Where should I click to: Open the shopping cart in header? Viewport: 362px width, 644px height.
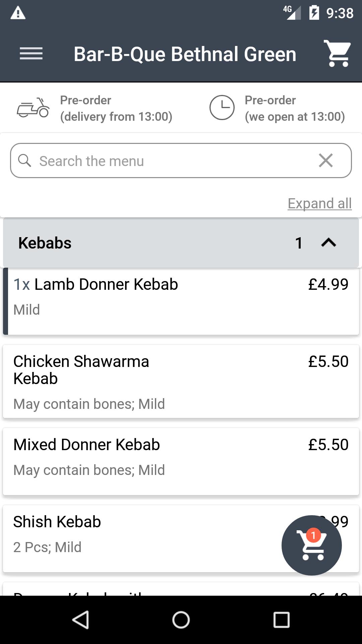(337, 54)
